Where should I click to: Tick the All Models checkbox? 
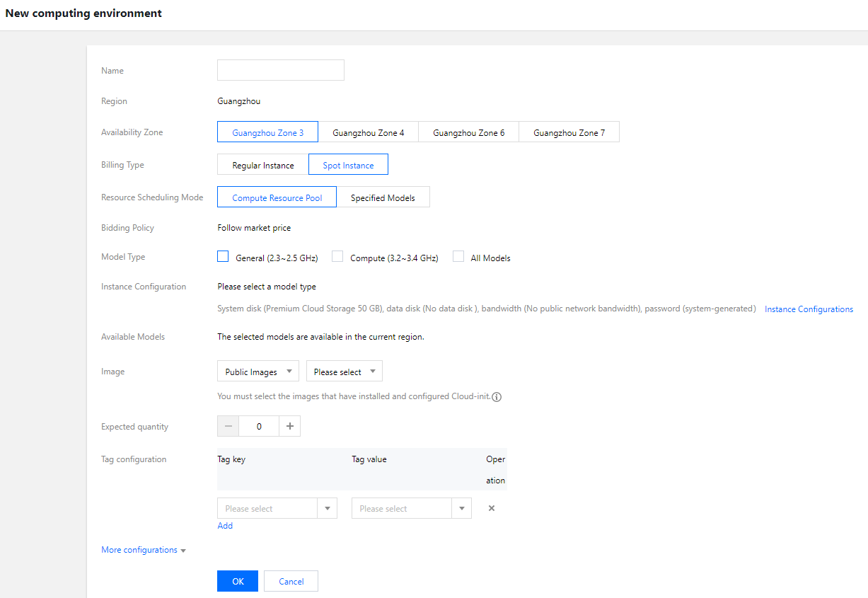point(458,257)
